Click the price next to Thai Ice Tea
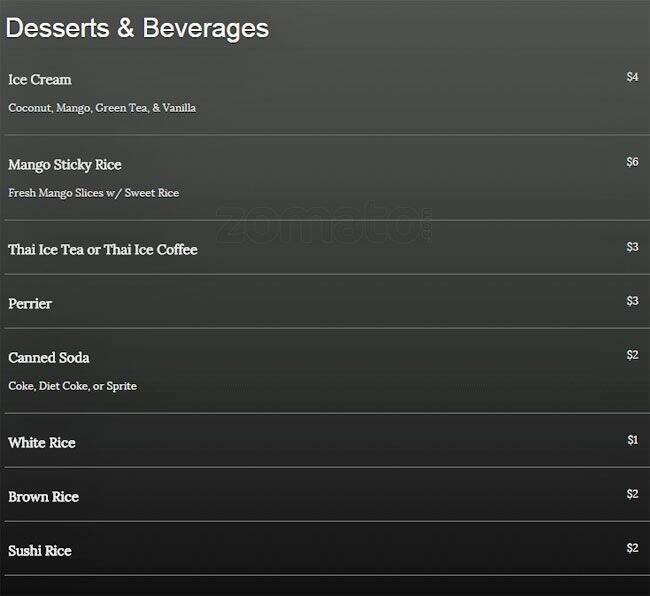 tap(632, 247)
